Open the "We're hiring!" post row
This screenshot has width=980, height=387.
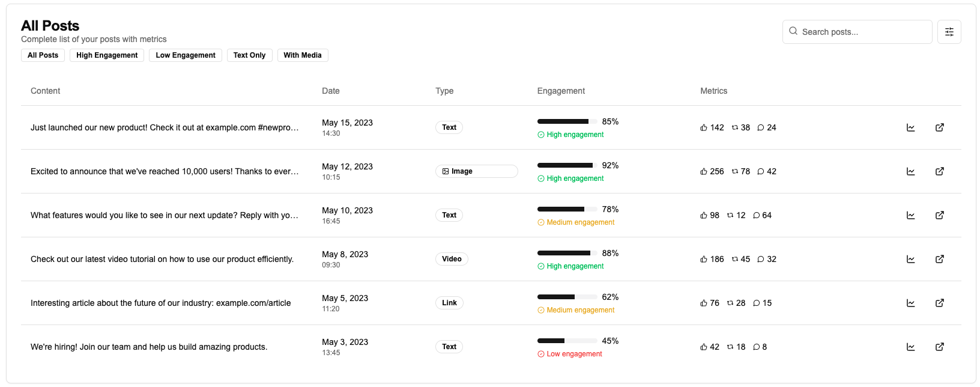click(149, 347)
